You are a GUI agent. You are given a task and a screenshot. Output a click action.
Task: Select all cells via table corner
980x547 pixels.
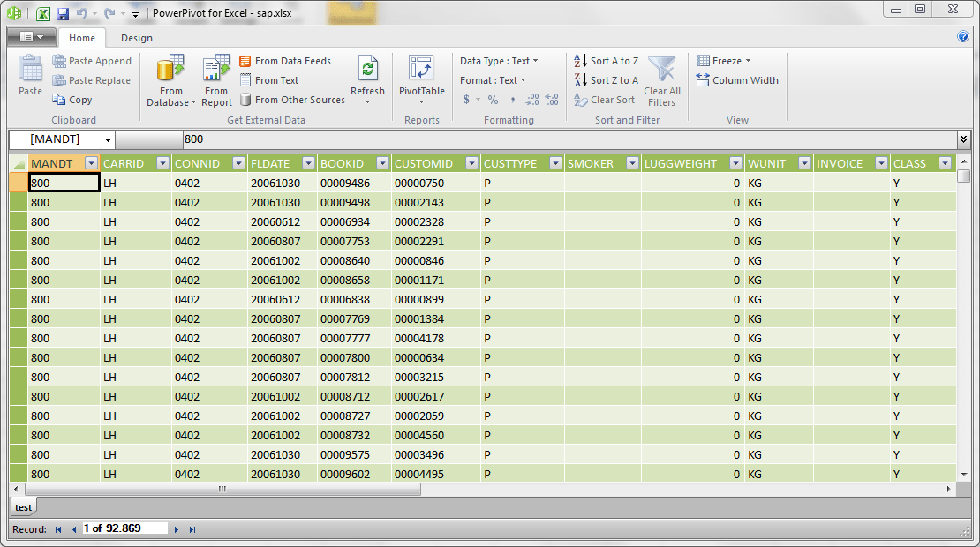[x=19, y=163]
